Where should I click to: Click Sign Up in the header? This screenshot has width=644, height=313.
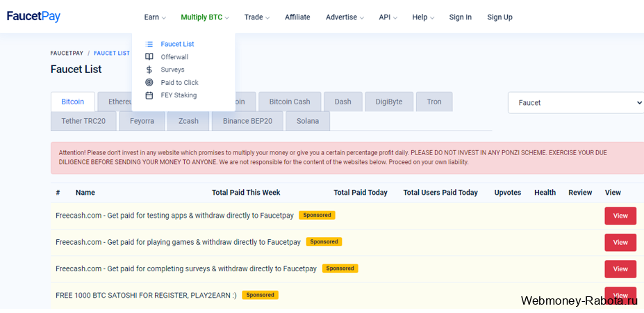point(499,17)
